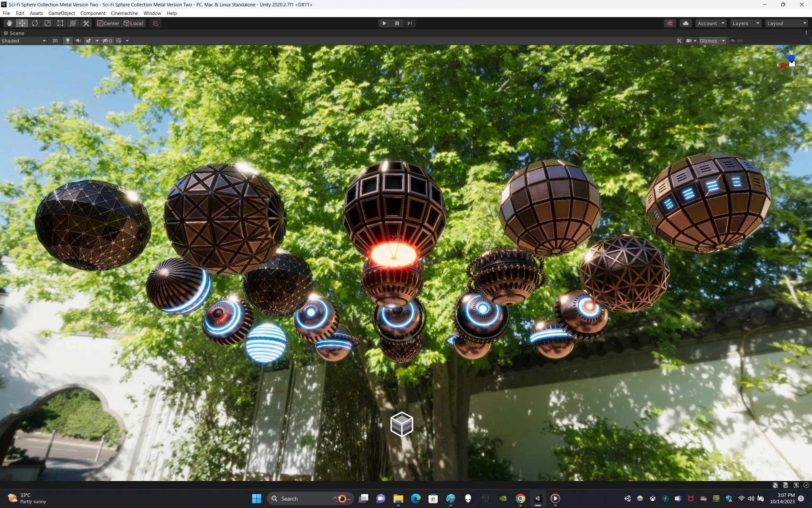Click the debug mode bug icon in status bar
The width and height of the screenshot is (812, 508).
coord(775,485)
